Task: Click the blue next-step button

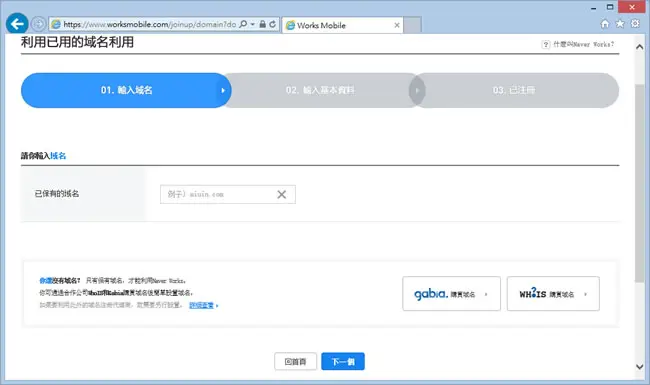Action: coord(343,361)
